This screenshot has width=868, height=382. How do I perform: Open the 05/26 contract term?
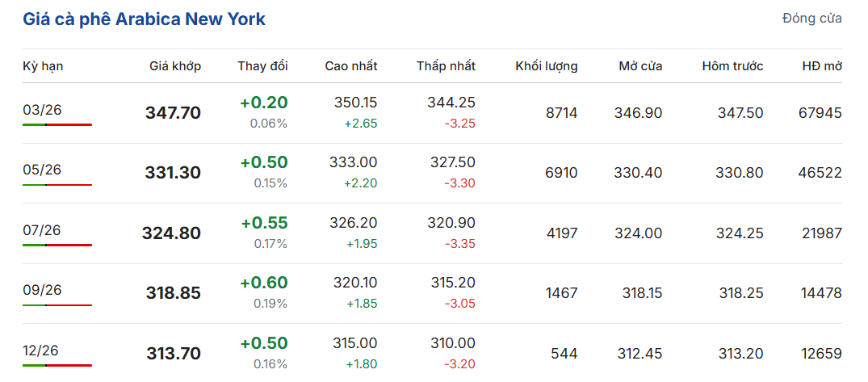point(42,170)
